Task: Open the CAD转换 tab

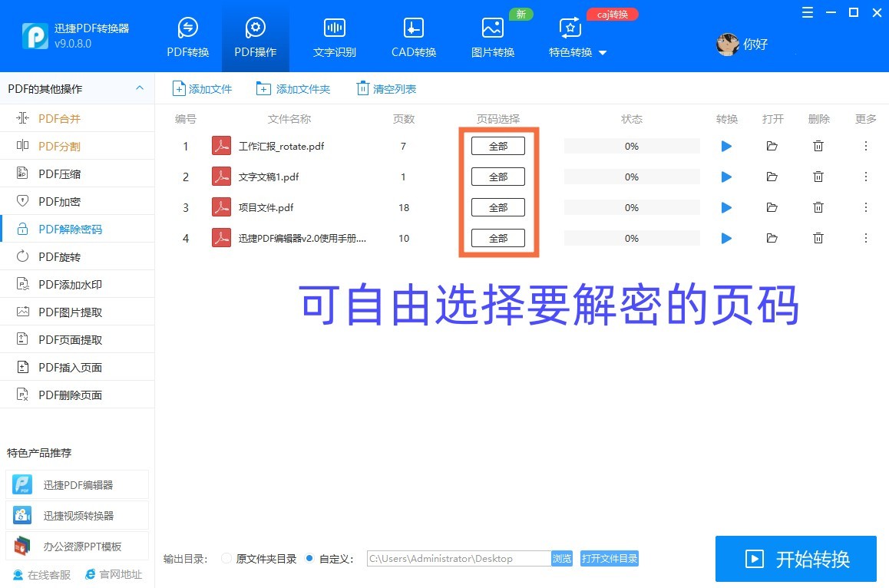Action: coord(413,38)
